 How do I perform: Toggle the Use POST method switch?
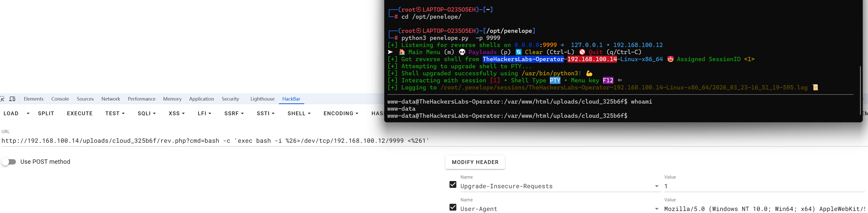click(x=9, y=162)
